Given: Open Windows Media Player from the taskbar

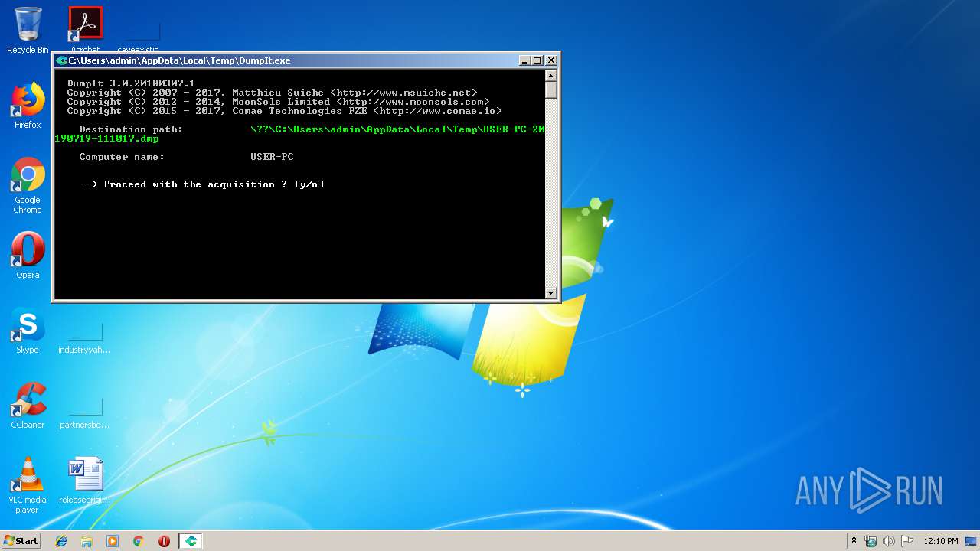Looking at the screenshot, I should tap(113, 541).
